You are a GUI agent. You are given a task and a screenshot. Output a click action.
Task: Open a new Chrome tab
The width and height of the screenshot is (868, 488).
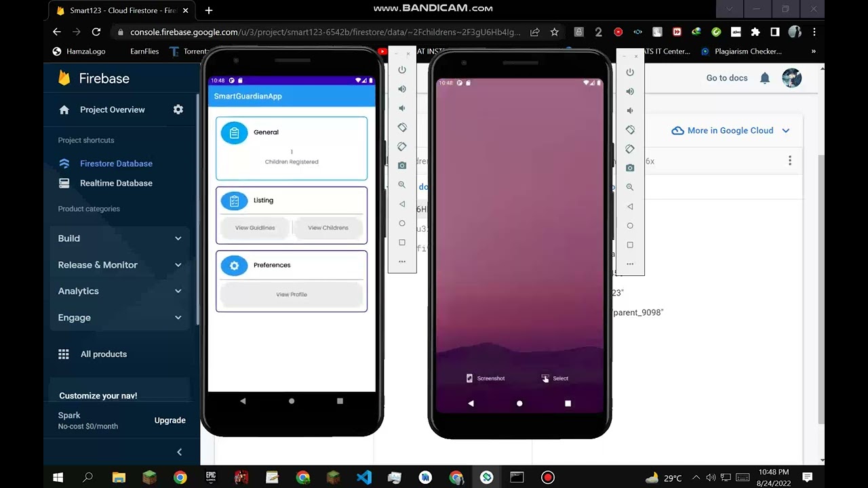[x=208, y=11]
